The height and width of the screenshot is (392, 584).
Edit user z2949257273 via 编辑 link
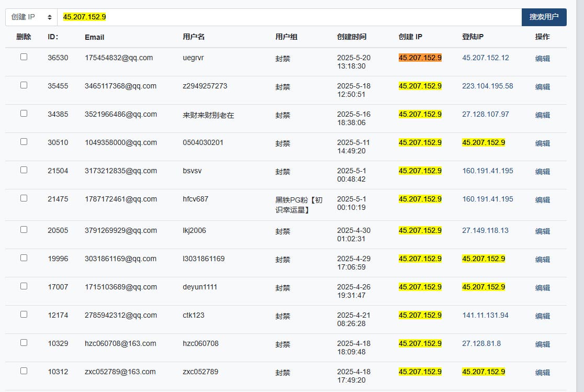[x=542, y=87]
